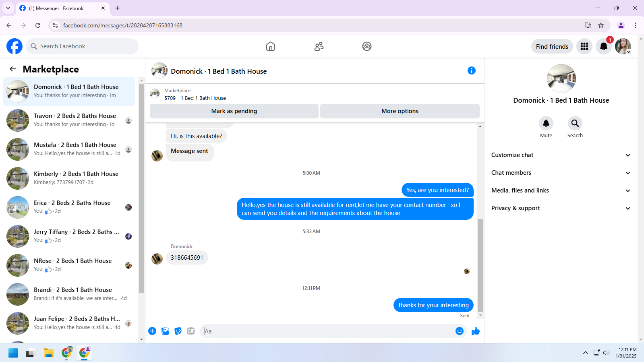Click the message text input Aa

(328, 331)
